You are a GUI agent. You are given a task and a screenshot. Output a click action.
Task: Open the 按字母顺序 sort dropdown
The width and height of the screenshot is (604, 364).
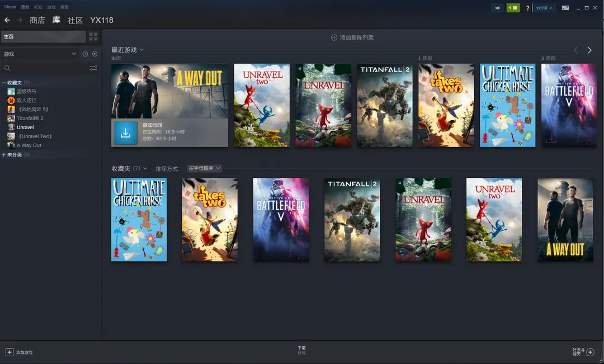pos(204,168)
